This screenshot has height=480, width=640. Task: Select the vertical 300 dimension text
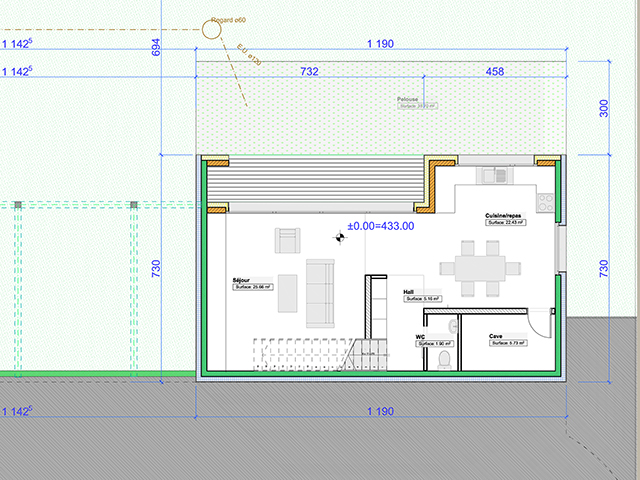603,109
